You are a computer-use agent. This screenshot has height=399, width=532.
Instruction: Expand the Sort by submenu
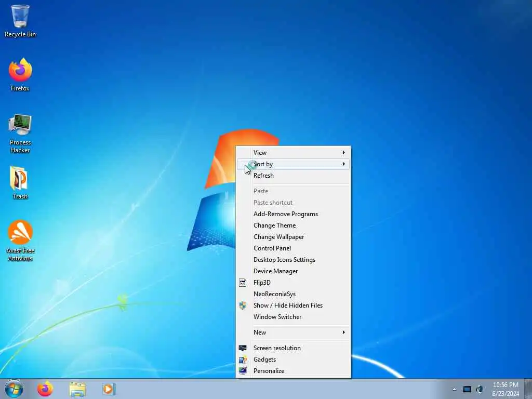(294, 164)
